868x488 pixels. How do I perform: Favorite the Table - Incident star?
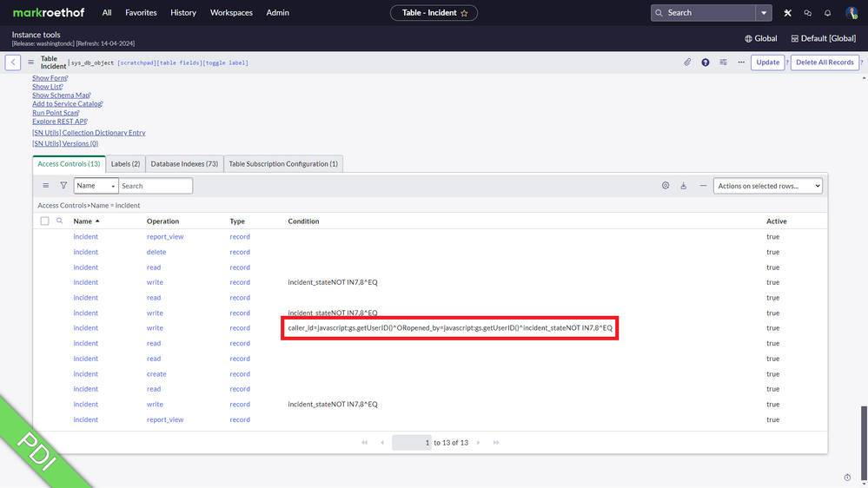[464, 13]
